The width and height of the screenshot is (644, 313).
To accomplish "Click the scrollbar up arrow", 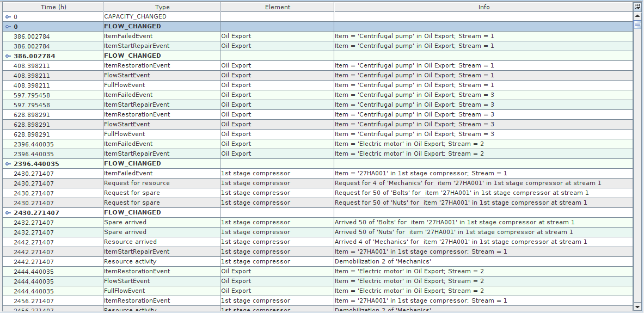I will pos(637,16).
